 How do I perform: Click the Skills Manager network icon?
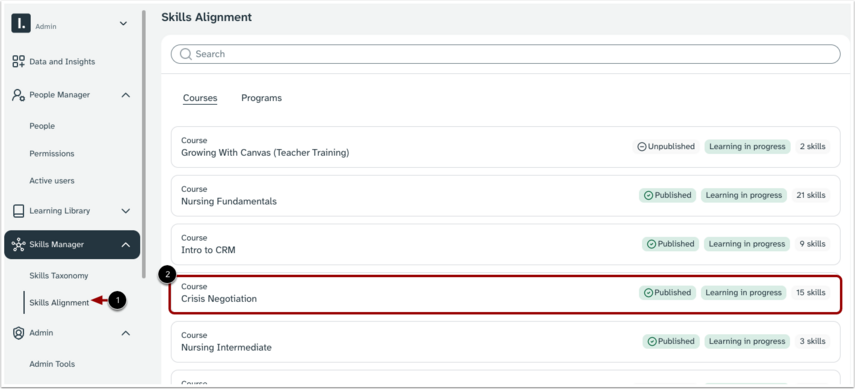[19, 244]
